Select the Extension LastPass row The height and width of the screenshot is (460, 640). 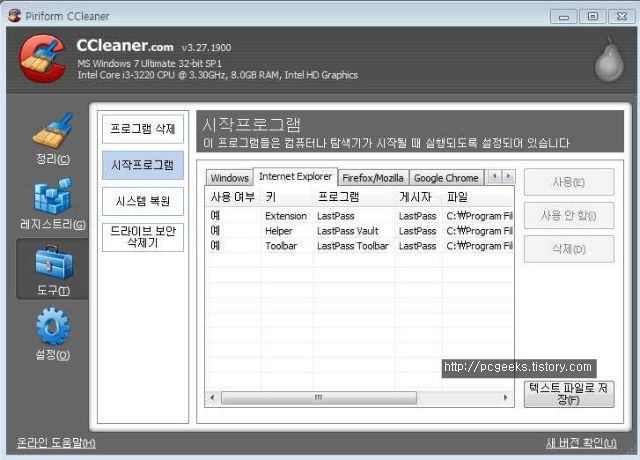click(x=359, y=216)
